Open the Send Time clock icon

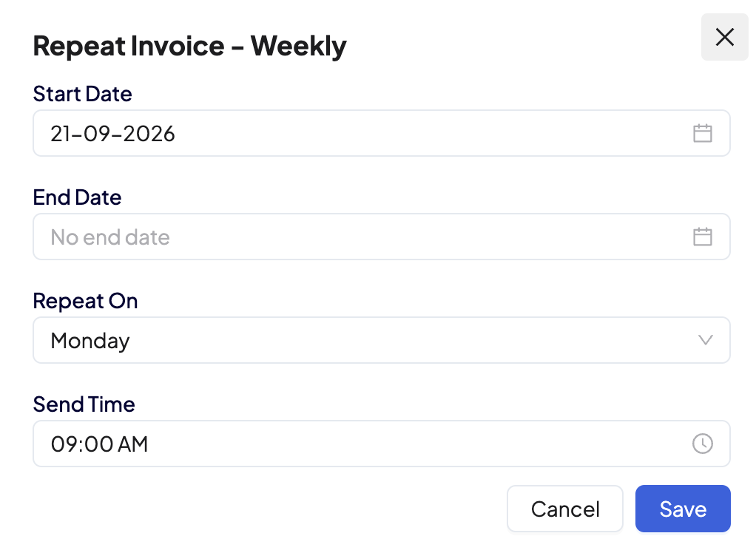point(703,444)
